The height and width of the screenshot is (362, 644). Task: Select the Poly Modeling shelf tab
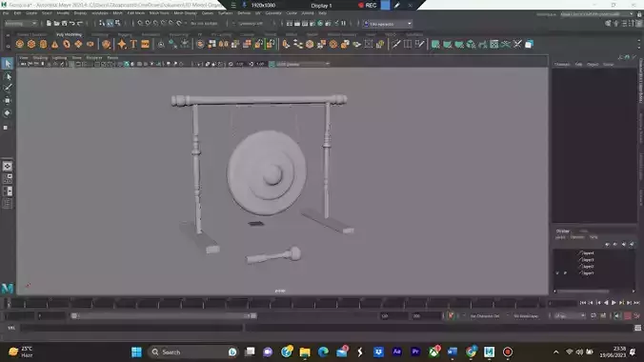(69, 35)
